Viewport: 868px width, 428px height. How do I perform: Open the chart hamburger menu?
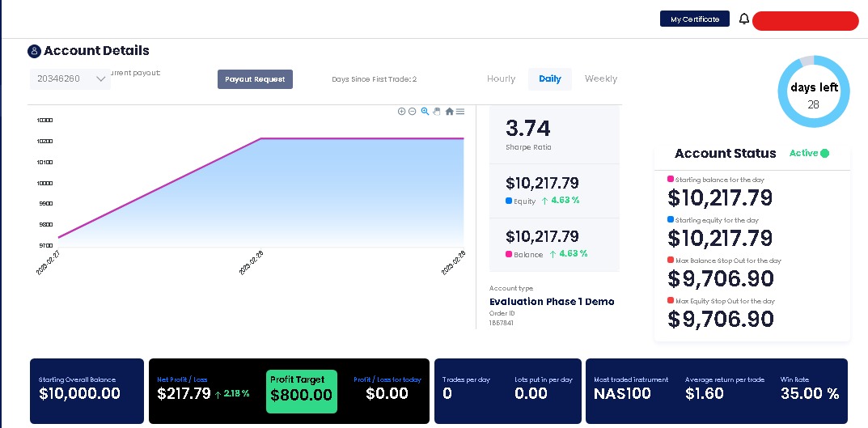pos(460,112)
